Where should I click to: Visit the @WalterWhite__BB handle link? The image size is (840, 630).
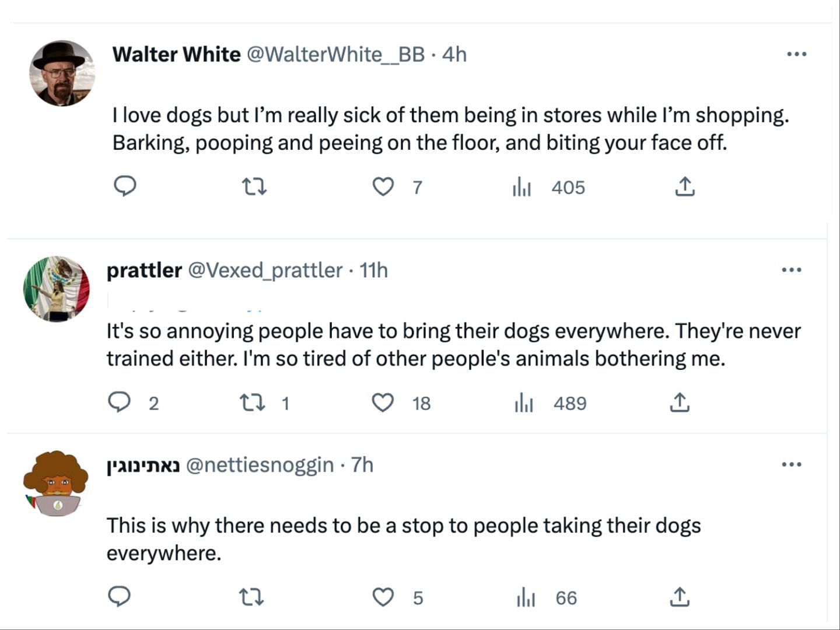[x=335, y=54]
